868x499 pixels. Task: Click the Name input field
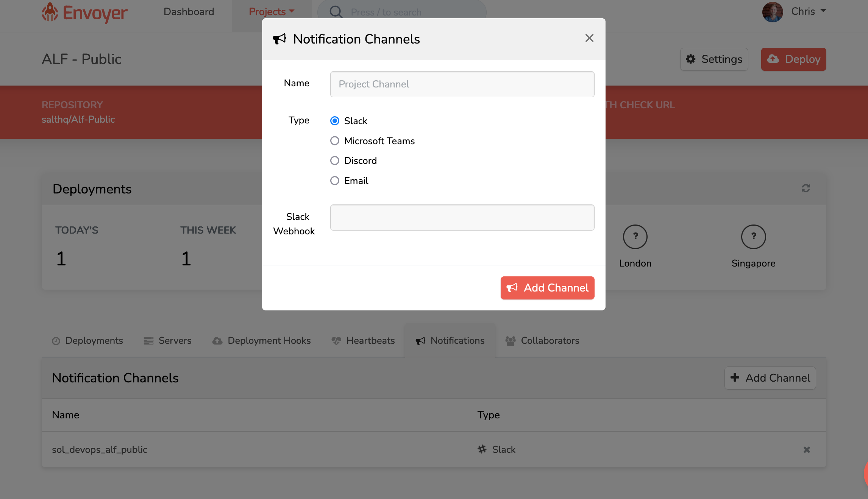pos(462,84)
